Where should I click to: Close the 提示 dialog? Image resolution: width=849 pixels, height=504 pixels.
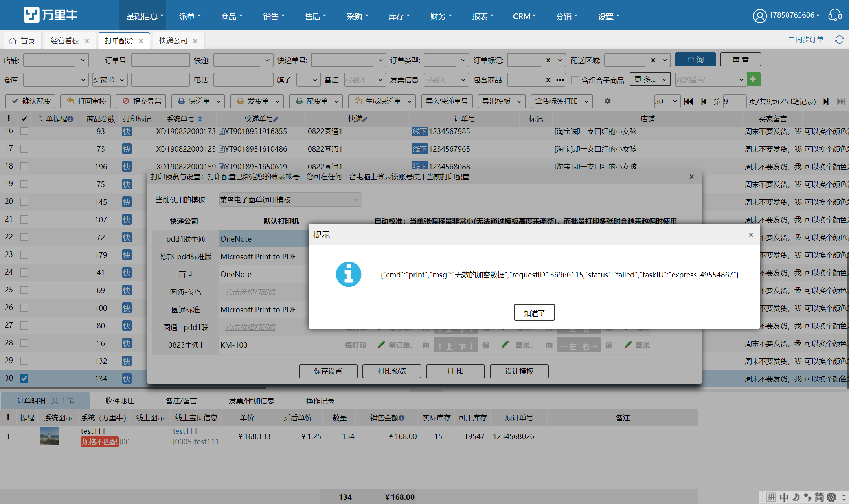751,235
